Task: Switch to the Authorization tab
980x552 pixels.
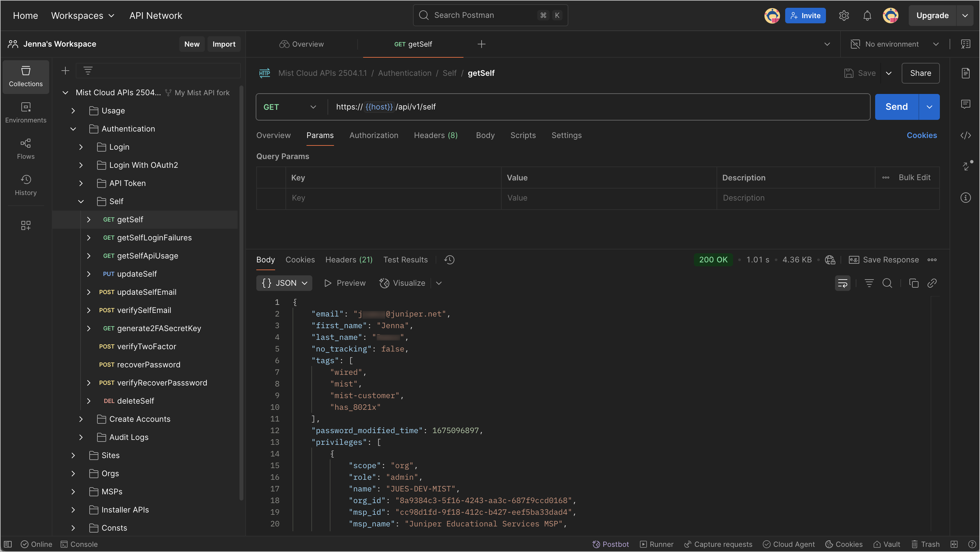Action: (373, 135)
